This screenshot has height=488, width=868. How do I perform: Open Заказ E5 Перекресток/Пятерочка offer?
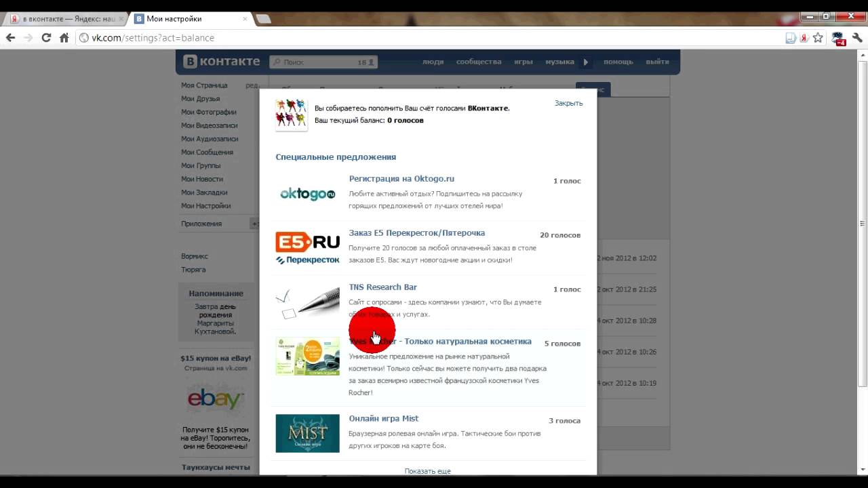416,233
